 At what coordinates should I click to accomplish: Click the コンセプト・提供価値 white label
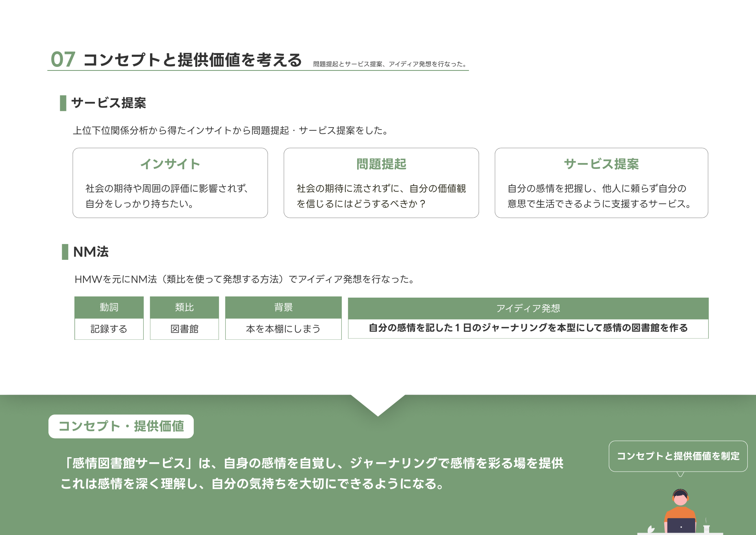121,426
